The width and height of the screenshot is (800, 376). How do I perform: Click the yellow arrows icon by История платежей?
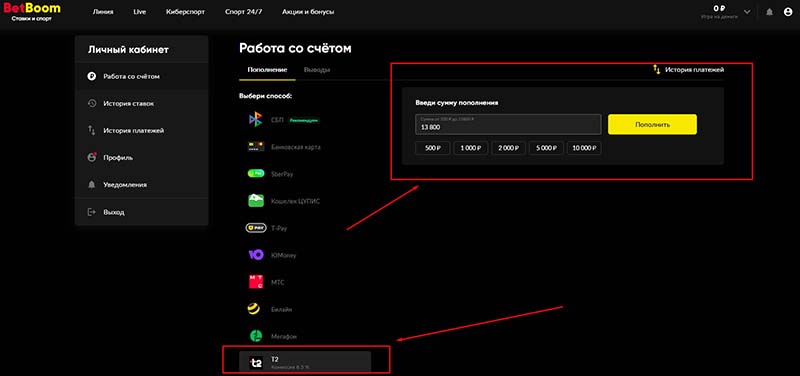[657, 69]
